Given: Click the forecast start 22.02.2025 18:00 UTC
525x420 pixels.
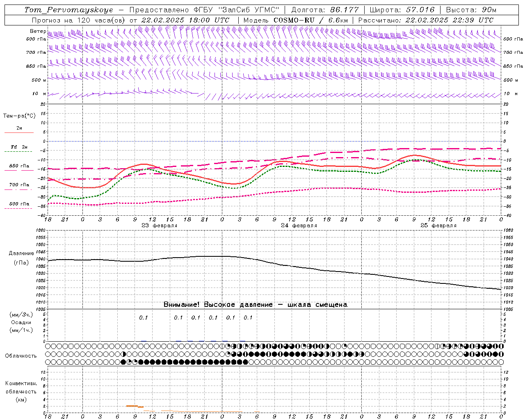Looking at the screenshot, I should click(x=185, y=20).
